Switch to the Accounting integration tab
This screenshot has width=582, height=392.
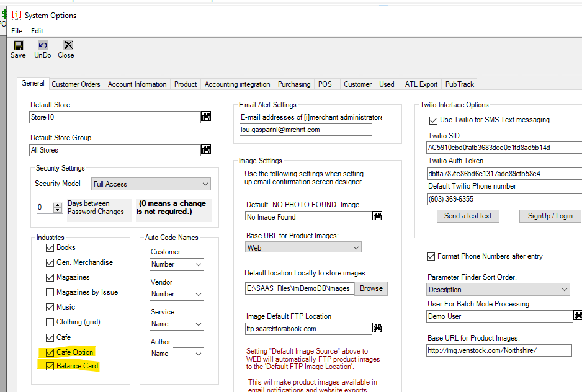237,84
